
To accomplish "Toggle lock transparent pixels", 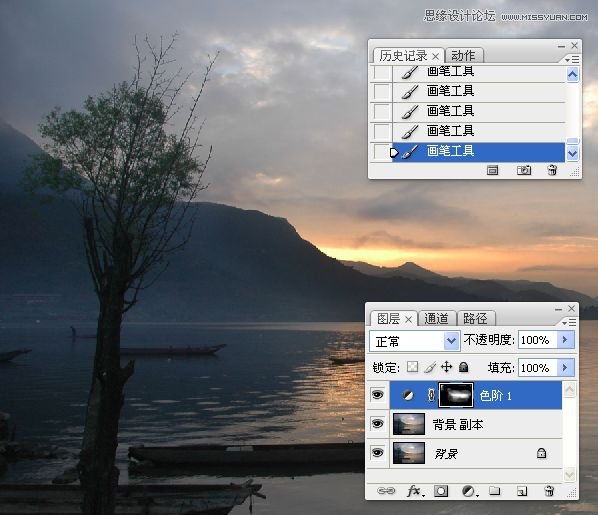I will pos(413,367).
